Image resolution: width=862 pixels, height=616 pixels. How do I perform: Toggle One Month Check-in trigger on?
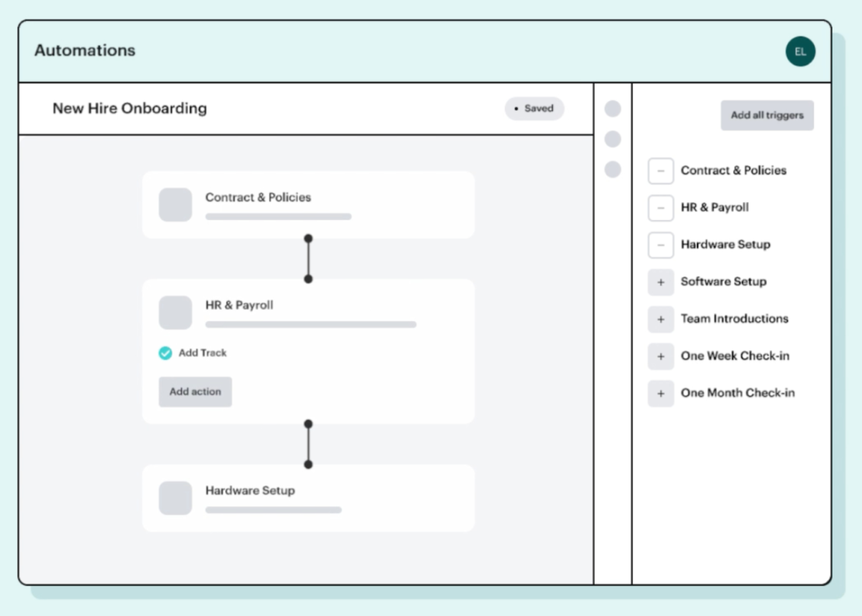point(661,394)
